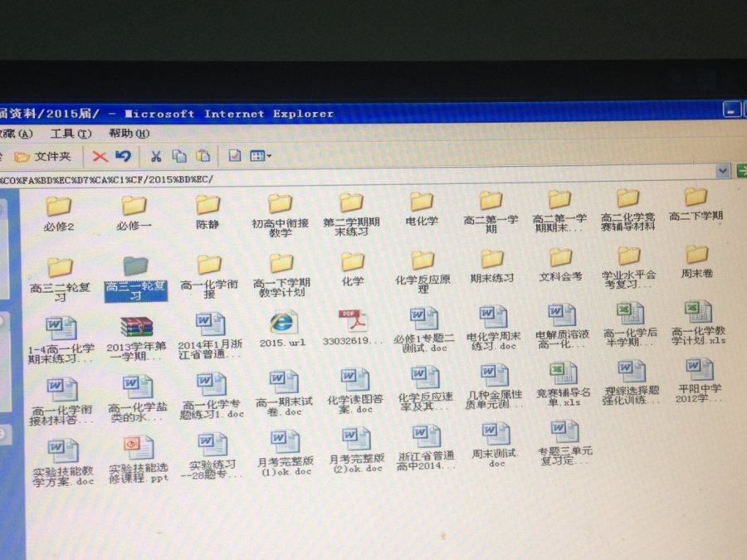
Task: Select the 电解质溶液高一化 Word file
Action: pos(562,327)
